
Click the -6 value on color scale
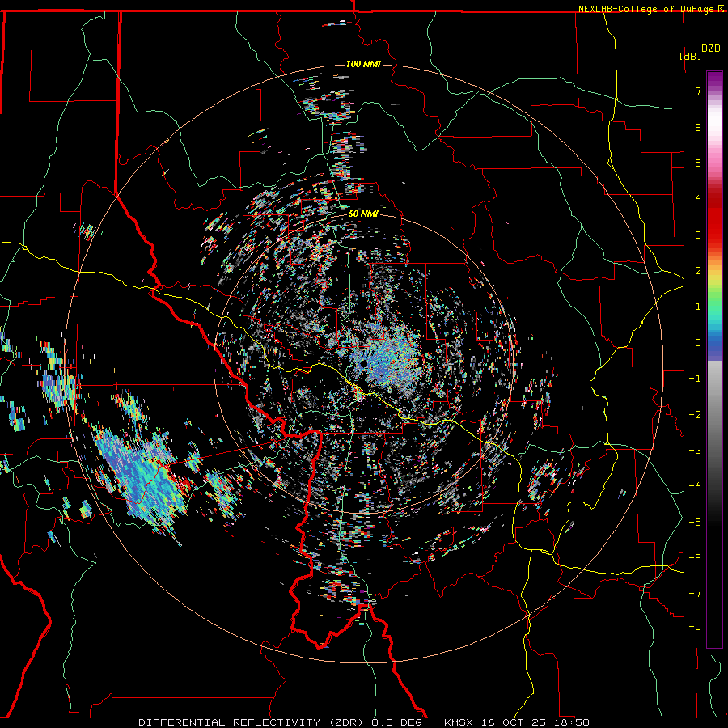(x=695, y=557)
